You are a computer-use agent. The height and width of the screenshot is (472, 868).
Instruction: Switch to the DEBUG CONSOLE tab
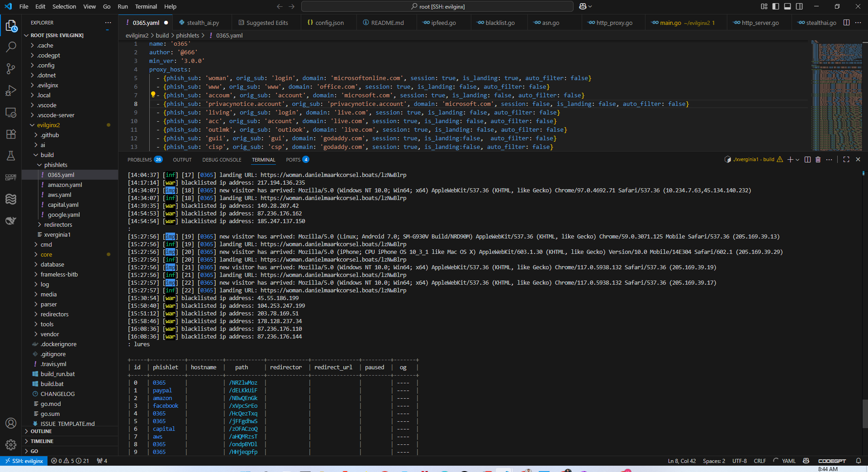pyautogui.click(x=222, y=160)
